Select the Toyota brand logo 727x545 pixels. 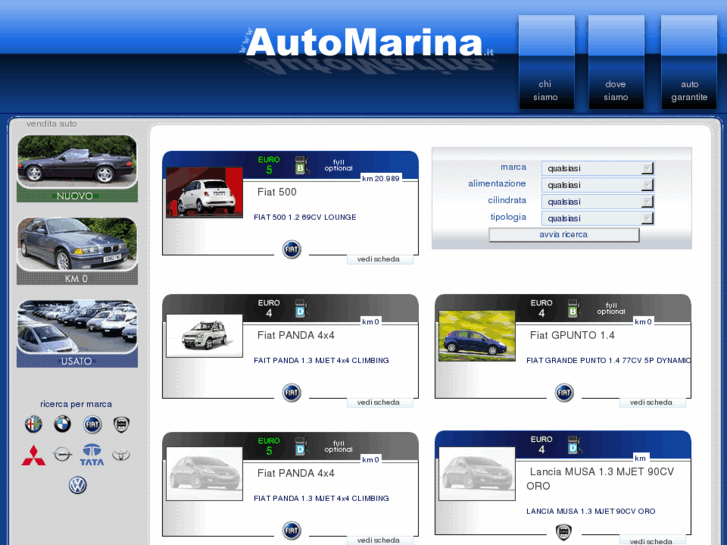pos(121,455)
